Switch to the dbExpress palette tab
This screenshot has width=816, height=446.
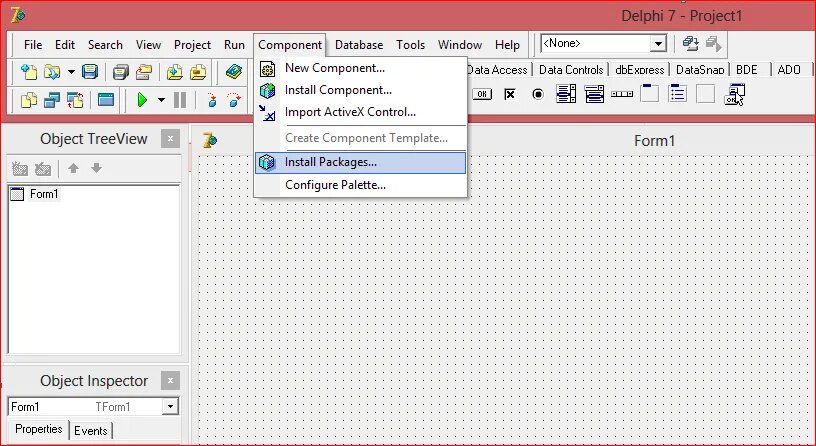point(640,69)
